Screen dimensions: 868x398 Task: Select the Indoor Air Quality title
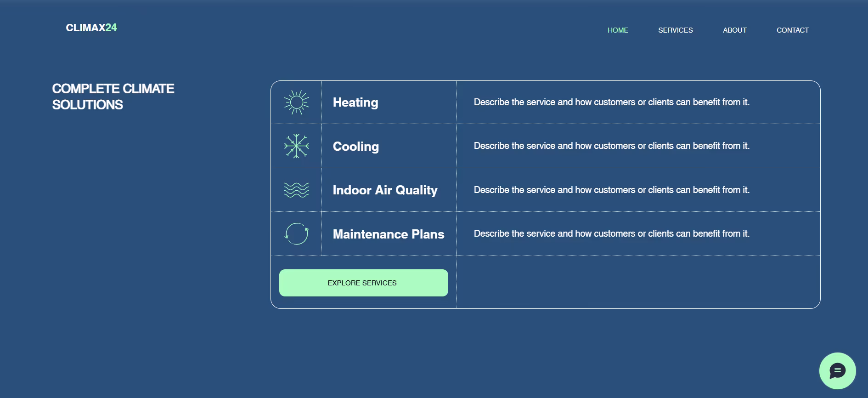(x=385, y=190)
